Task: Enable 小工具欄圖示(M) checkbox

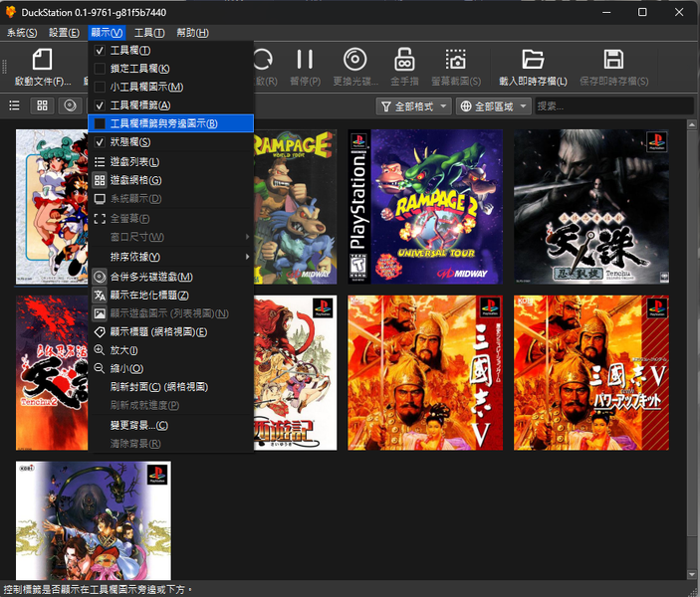Action: pyautogui.click(x=100, y=87)
